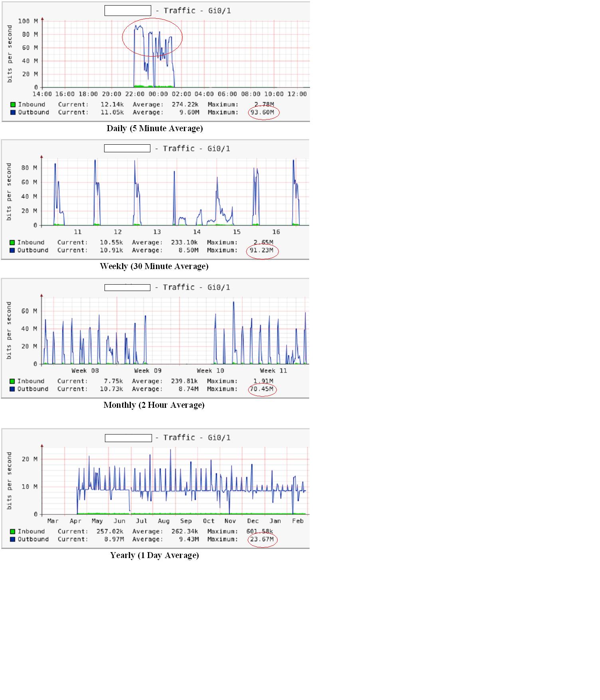This screenshot has height=700, width=600.
Task: Click the blank title box above Daily graph
Action: click(128, 11)
